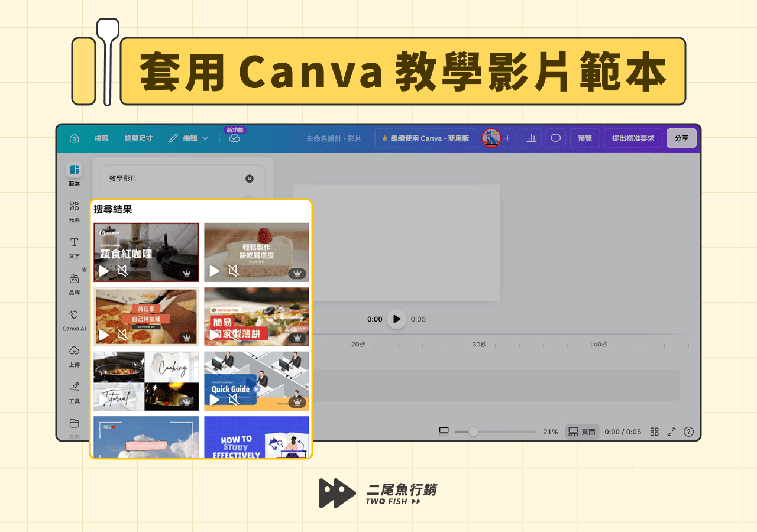757x532 pixels.
Task: Unmute the 蔬食紅咖哩 template preview
Action: (122, 271)
